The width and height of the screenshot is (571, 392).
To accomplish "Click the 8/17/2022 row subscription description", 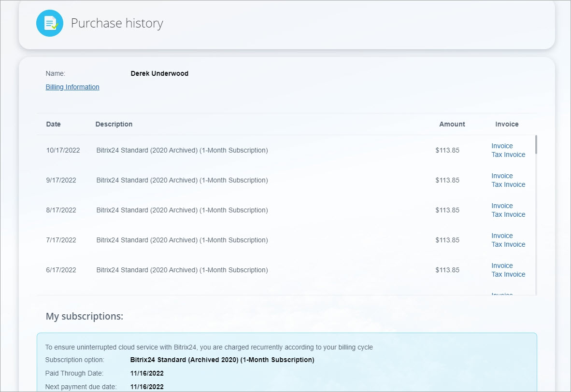I will click(182, 210).
